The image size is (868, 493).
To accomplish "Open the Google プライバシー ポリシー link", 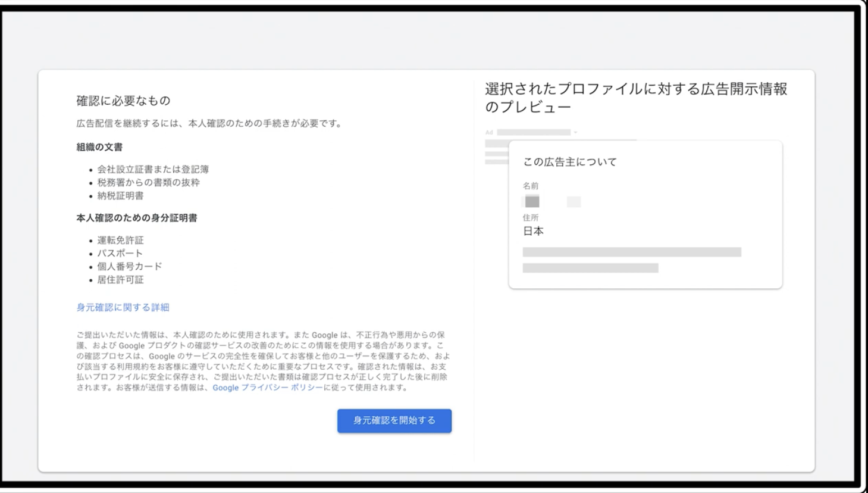I will point(268,388).
